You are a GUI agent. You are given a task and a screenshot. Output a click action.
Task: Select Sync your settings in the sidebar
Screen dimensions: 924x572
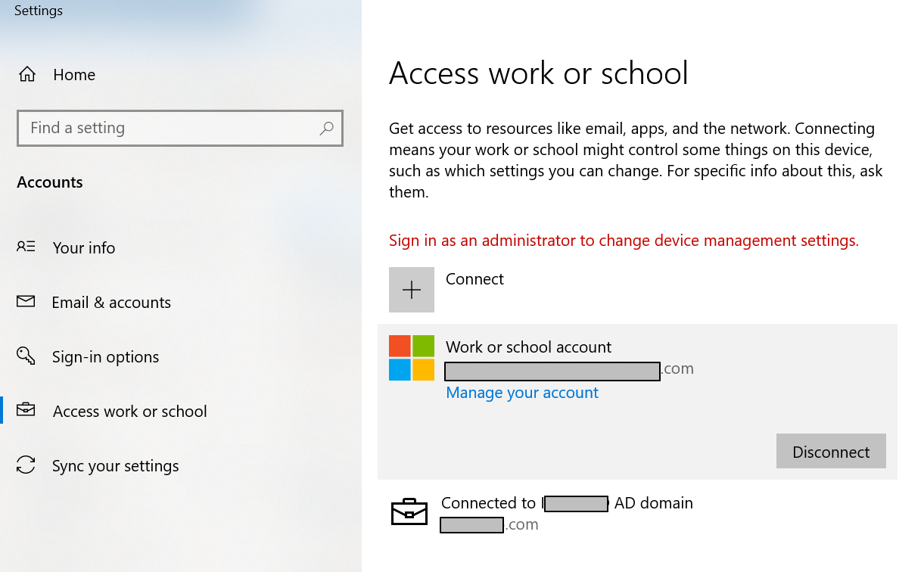coord(115,465)
